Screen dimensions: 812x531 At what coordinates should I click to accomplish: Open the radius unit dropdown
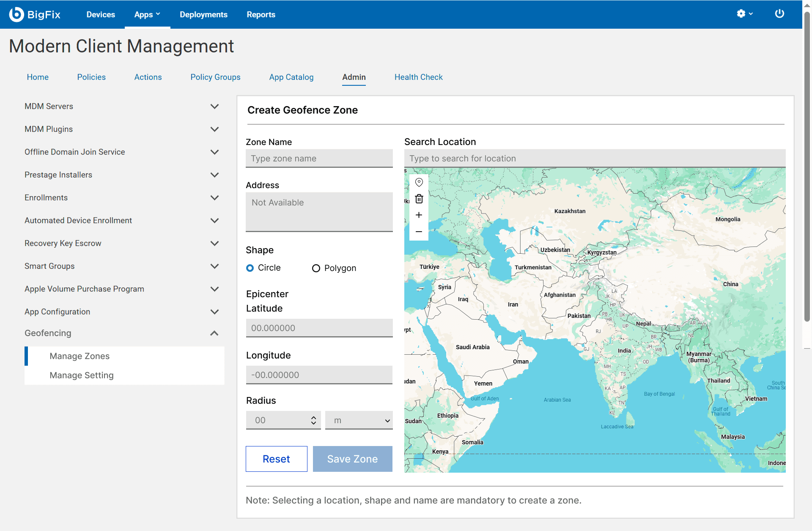pyautogui.click(x=359, y=421)
